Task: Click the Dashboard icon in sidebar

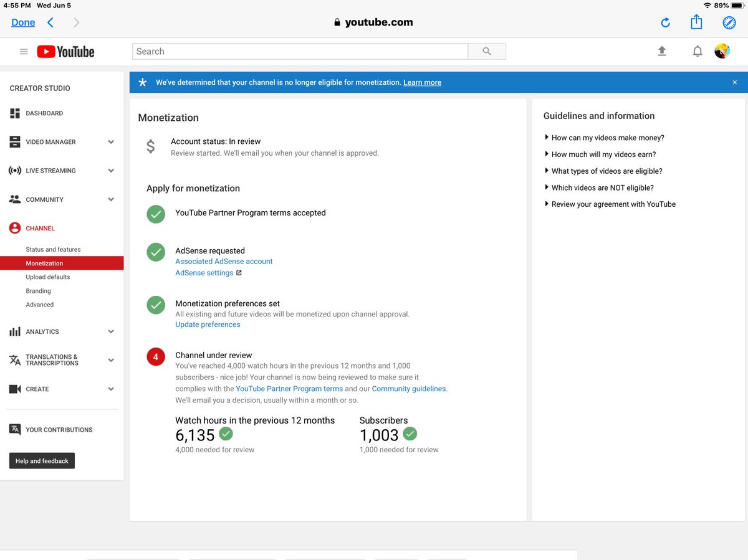Action: tap(15, 113)
